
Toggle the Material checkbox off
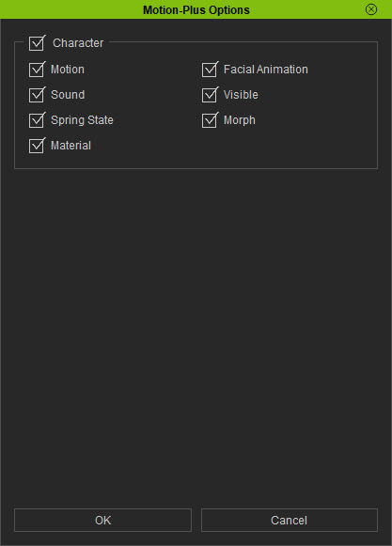coord(37,146)
